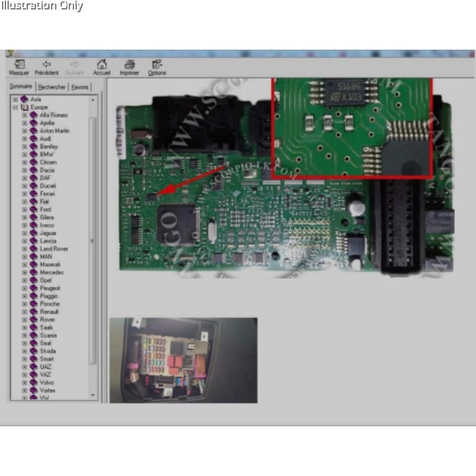476x476 pixels.
Task: Switch to the Rechercher tab
Action: point(52,87)
